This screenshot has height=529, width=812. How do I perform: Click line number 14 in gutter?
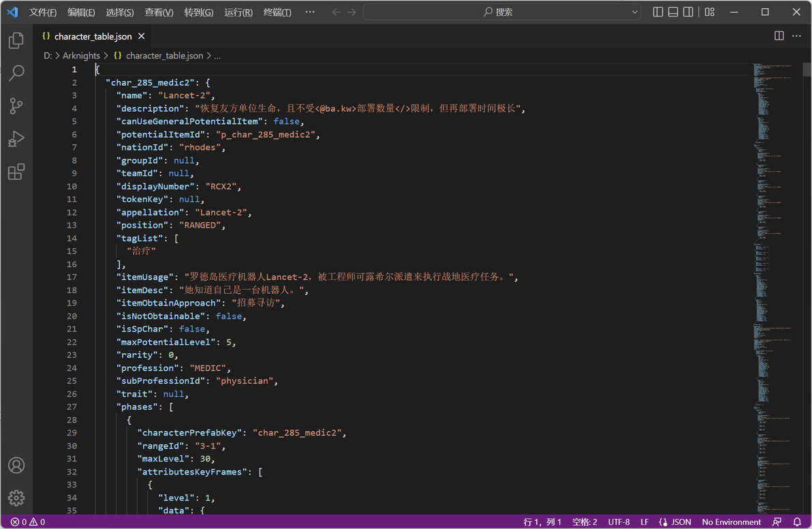pos(72,239)
